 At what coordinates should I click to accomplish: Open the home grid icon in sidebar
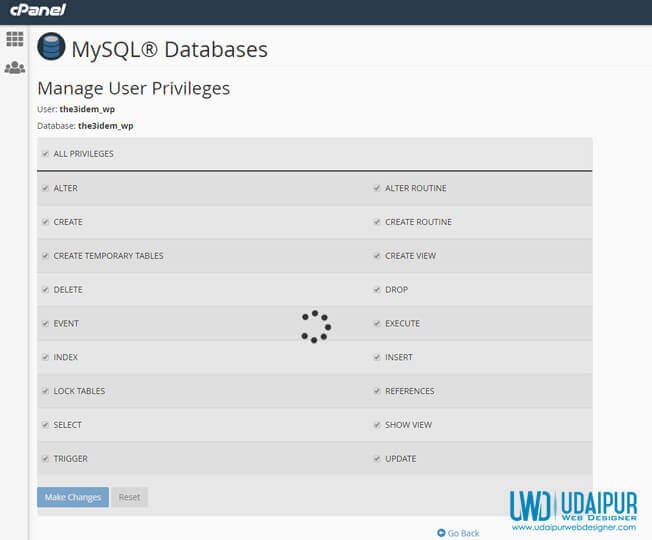pyautogui.click(x=15, y=39)
